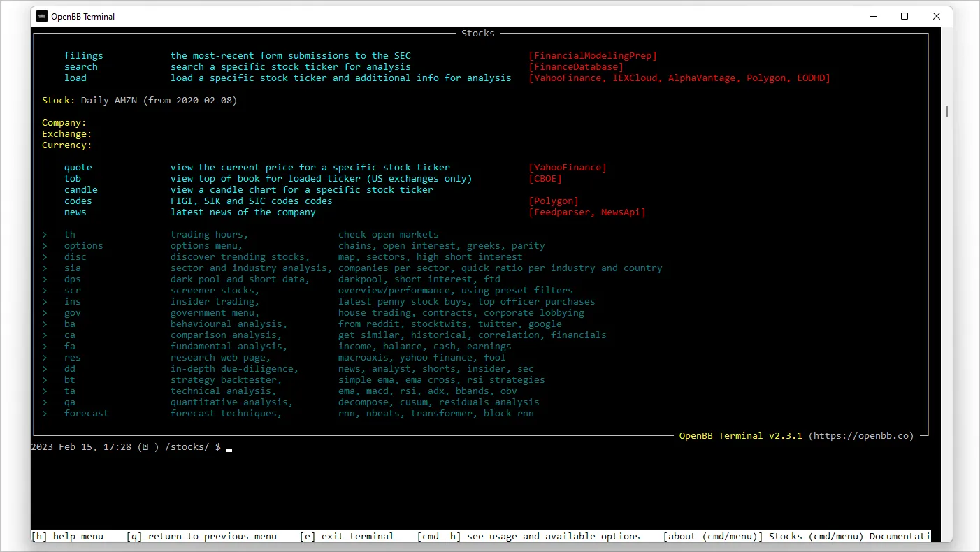The image size is (980, 552).
Task: Click the '2023 Feb 15, 17:28' timestamp
Action: point(81,447)
